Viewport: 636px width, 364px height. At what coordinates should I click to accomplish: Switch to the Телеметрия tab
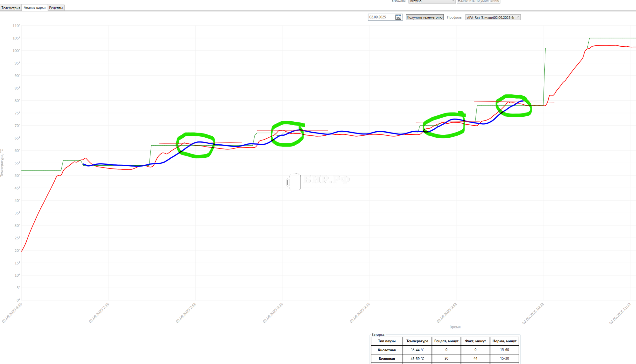pos(11,8)
